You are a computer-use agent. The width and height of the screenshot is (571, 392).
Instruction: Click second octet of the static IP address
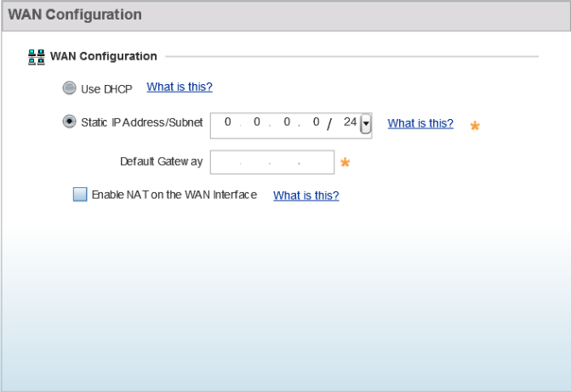click(x=257, y=122)
